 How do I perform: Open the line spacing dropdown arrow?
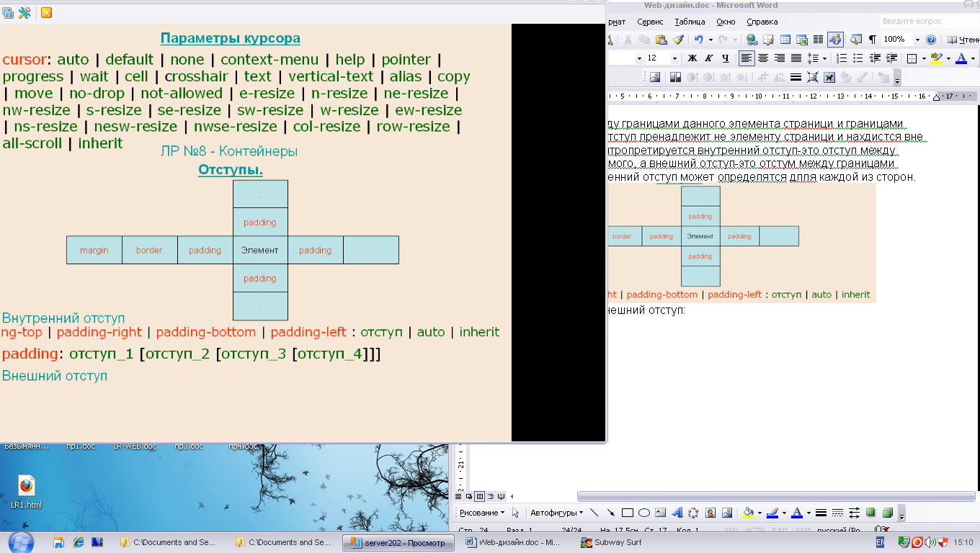[x=825, y=58]
